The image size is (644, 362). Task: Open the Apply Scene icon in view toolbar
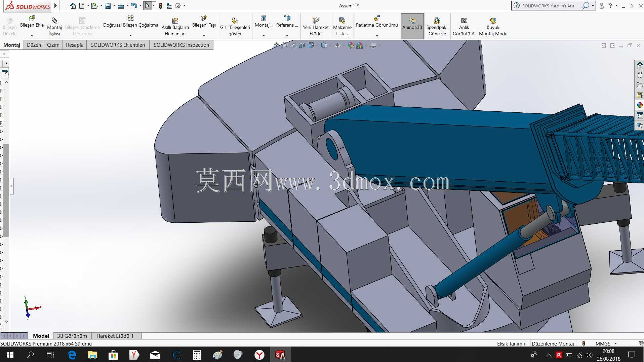(x=360, y=45)
